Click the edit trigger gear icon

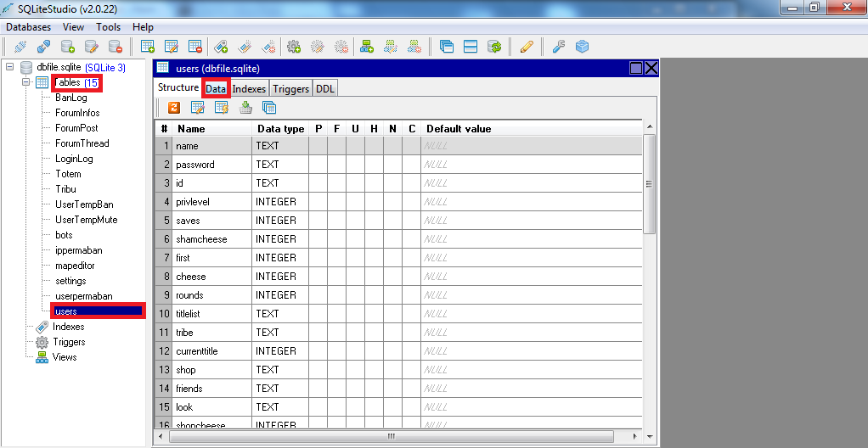pyautogui.click(x=318, y=47)
